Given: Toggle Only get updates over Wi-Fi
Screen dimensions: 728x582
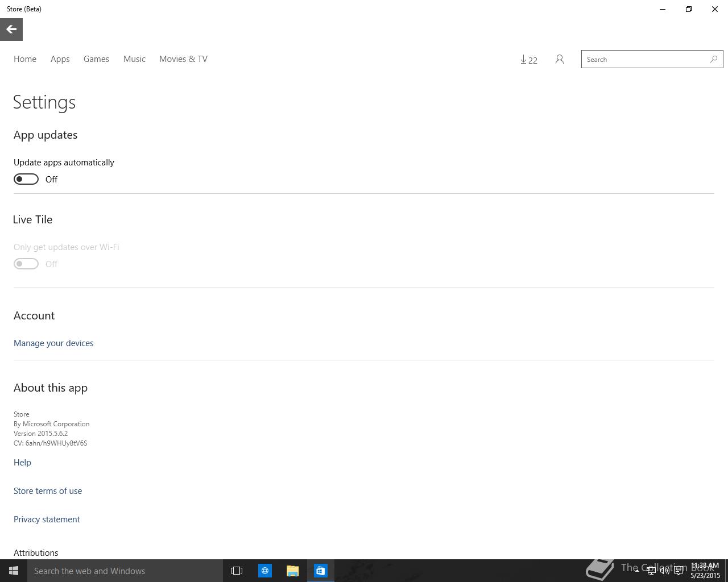Looking at the screenshot, I should click(x=26, y=264).
